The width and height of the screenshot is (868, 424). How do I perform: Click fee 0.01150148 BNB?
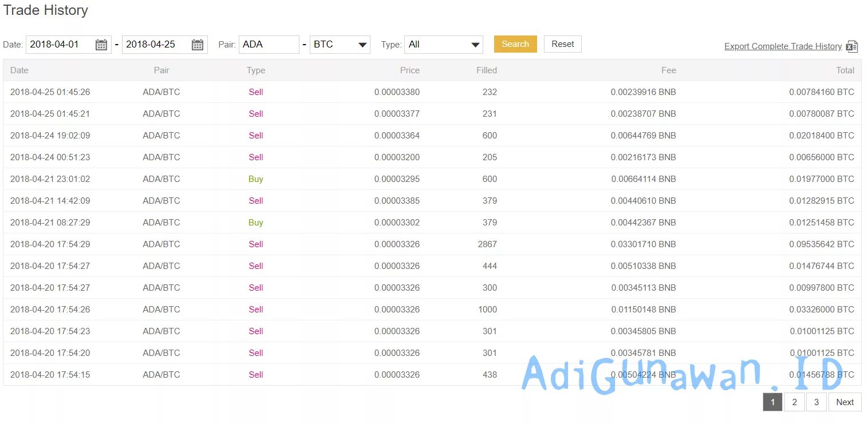[x=644, y=310]
